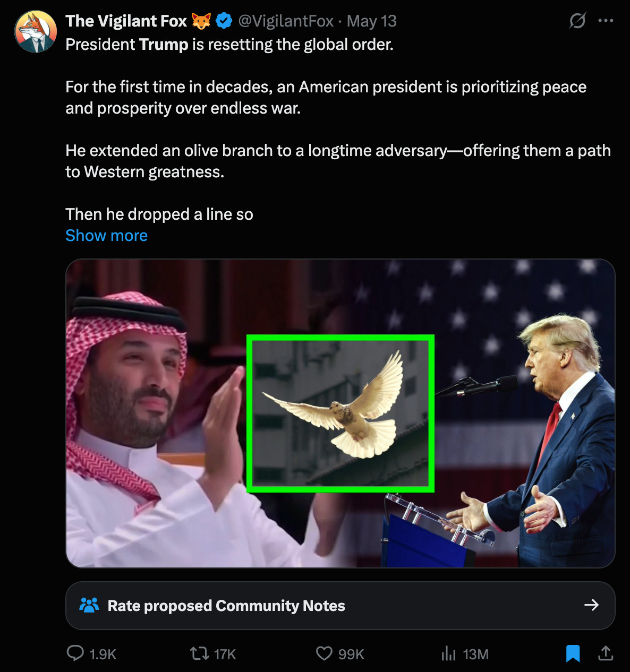Open The Vigilant Fox profile avatar

tap(36, 31)
